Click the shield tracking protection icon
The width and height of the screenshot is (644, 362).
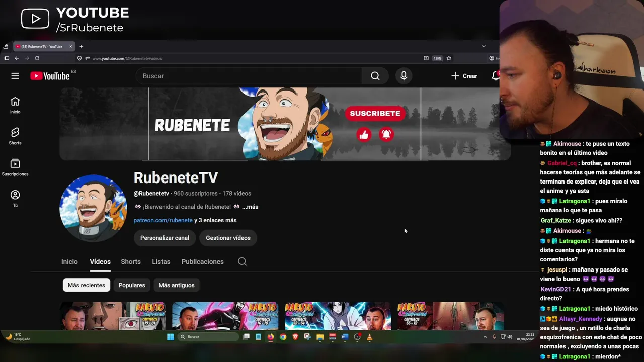79,58
